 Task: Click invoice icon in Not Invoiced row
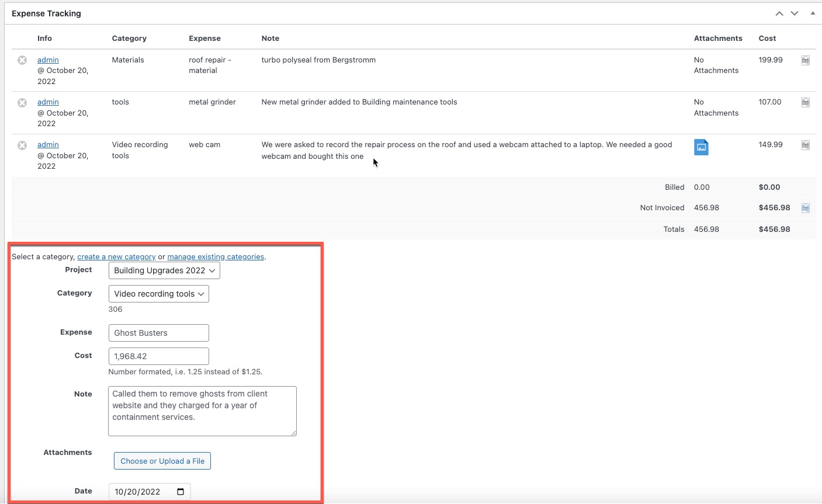[x=805, y=208]
